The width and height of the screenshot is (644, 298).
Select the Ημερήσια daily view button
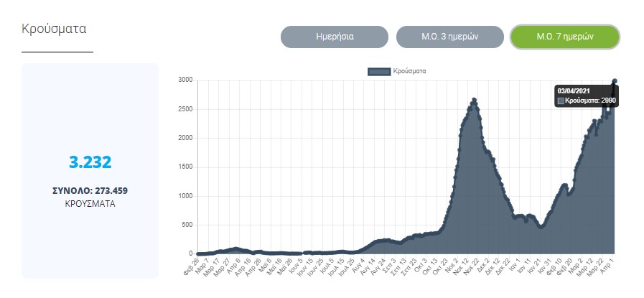point(334,37)
